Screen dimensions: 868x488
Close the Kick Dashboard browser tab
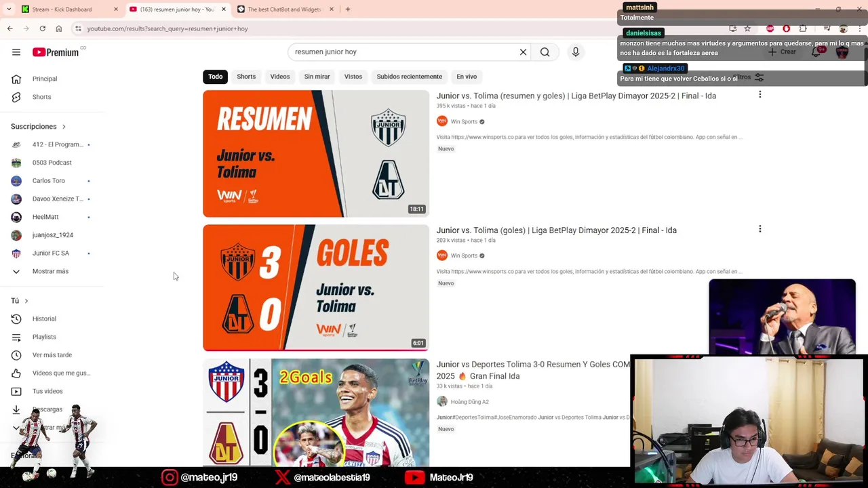(x=115, y=9)
